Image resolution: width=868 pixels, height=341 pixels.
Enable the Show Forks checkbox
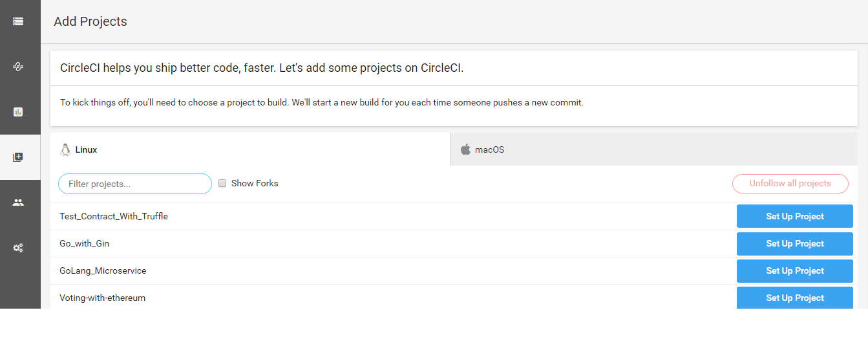coord(222,183)
